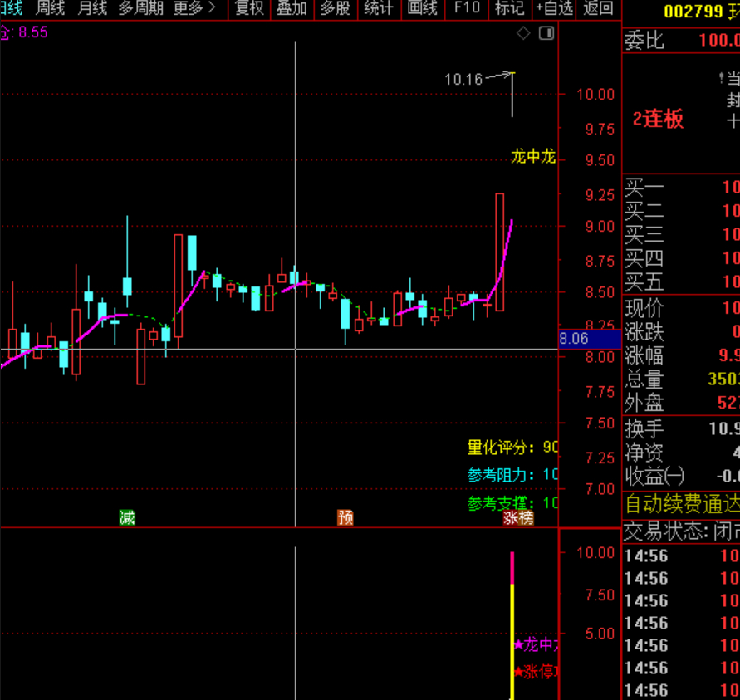This screenshot has width=740, height=700.
Task: Click the orange 预 marker icon
Action: tap(345, 518)
